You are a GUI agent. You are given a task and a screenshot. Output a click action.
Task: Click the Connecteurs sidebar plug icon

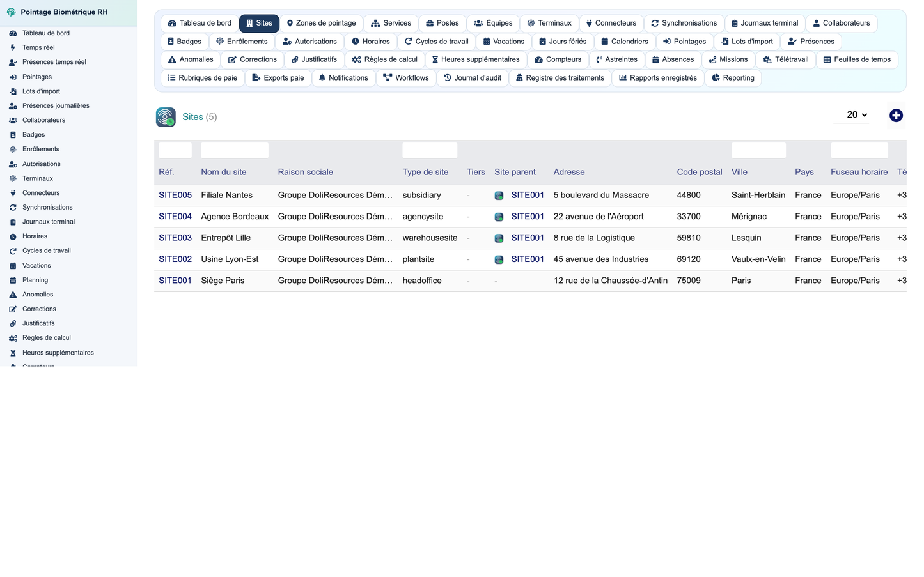pyautogui.click(x=13, y=193)
